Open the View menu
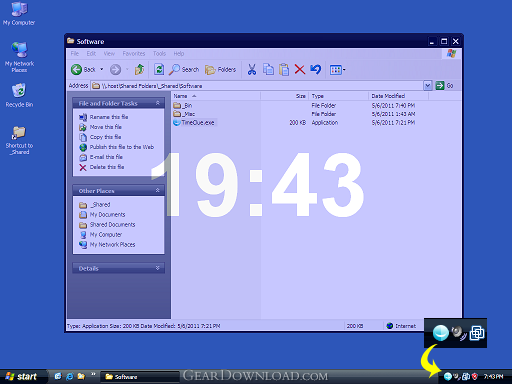The height and width of the screenshot is (384, 512). (x=109, y=53)
